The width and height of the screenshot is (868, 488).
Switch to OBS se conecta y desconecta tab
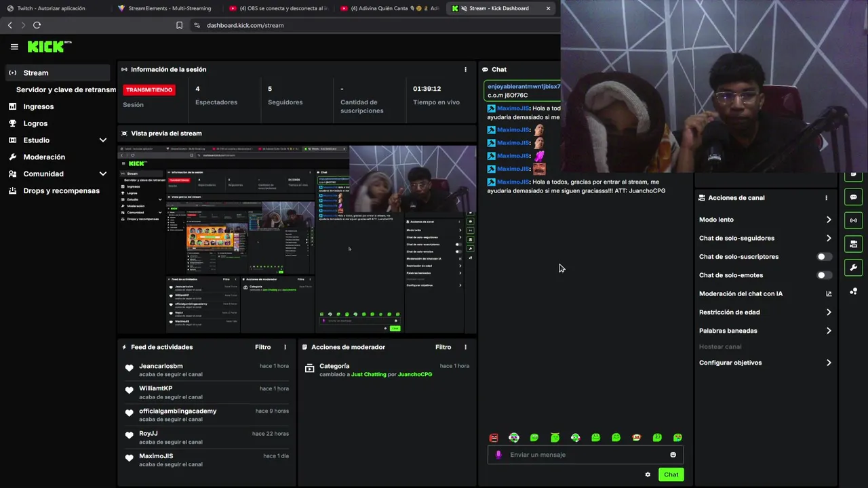[x=279, y=8]
